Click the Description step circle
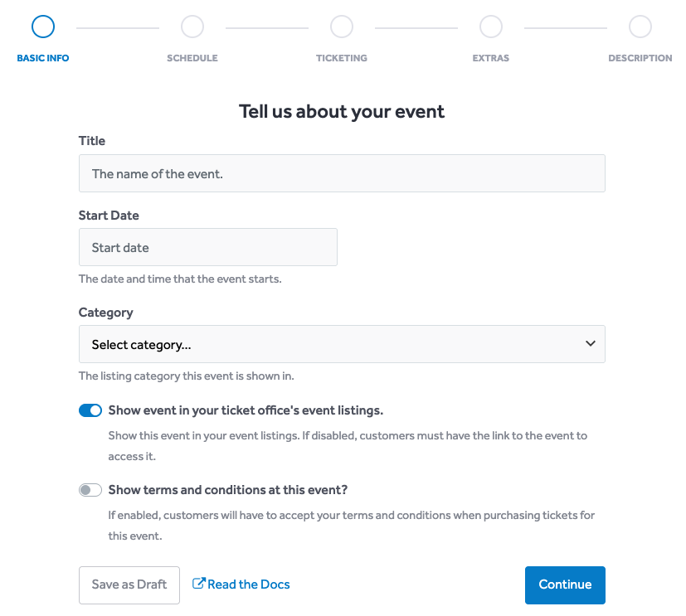The image size is (686, 616). pos(640,27)
